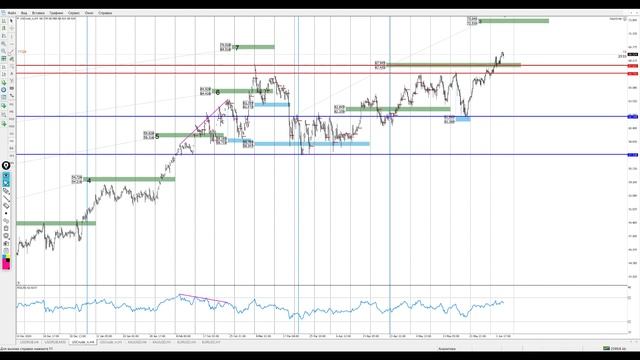This screenshot has height=360, width=640.
Task: Click the green zone labeled 7
Action: pyautogui.click(x=253, y=47)
